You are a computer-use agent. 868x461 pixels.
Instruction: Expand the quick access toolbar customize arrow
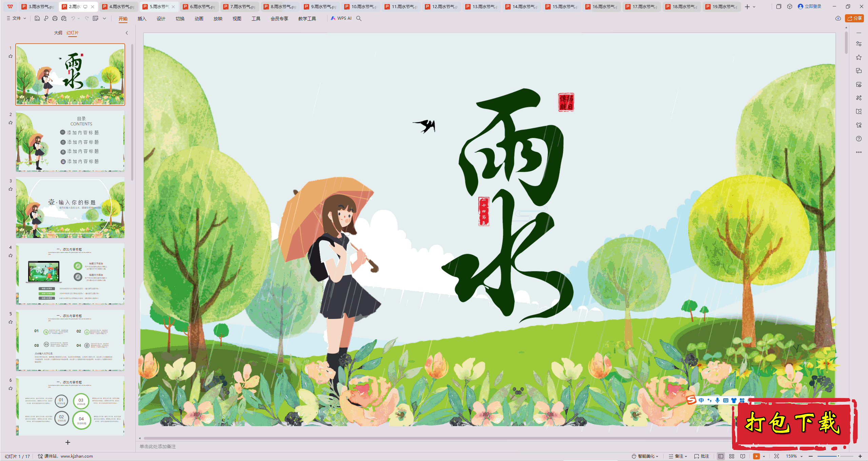tap(104, 19)
